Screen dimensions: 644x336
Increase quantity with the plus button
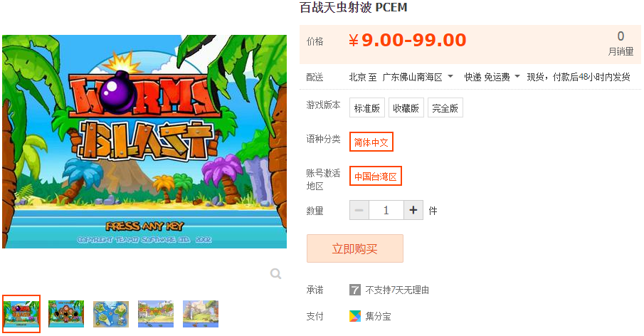(x=413, y=210)
